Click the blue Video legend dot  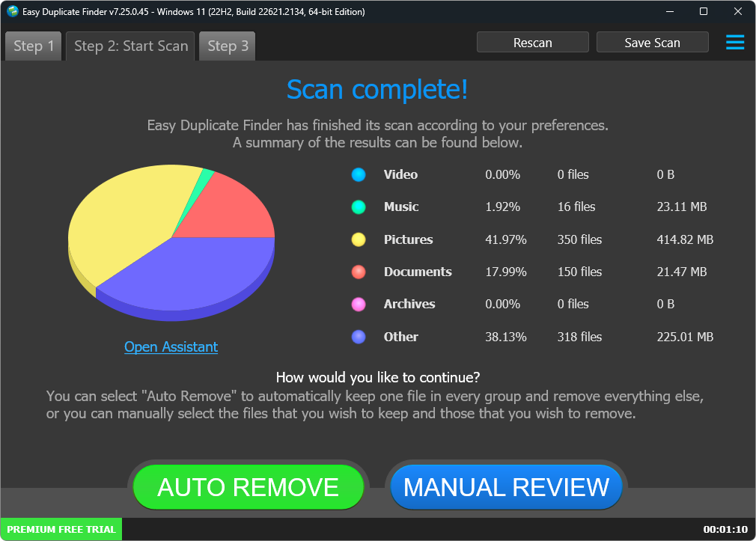tap(359, 174)
